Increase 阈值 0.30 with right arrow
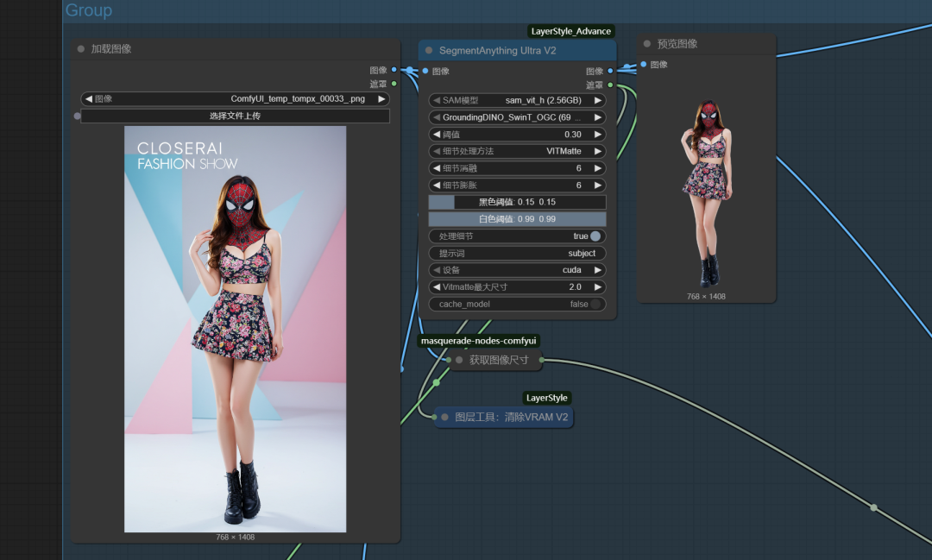 click(x=598, y=135)
